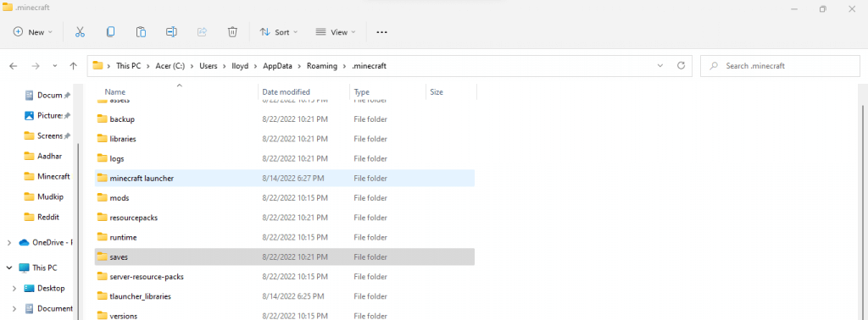Click the Rename icon in toolbar
Image resolution: width=868 pixels, height=320 pixels.
tap(171, 32)
